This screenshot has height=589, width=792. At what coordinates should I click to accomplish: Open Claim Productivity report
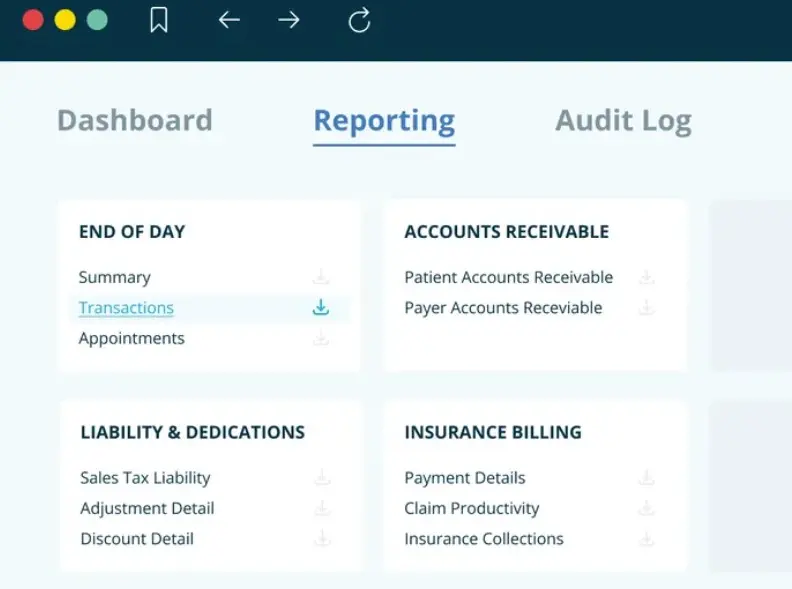coord(472,508)
